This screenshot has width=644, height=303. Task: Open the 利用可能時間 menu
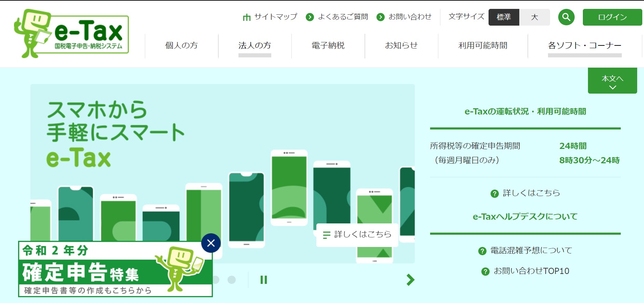(x=483, y=45)
